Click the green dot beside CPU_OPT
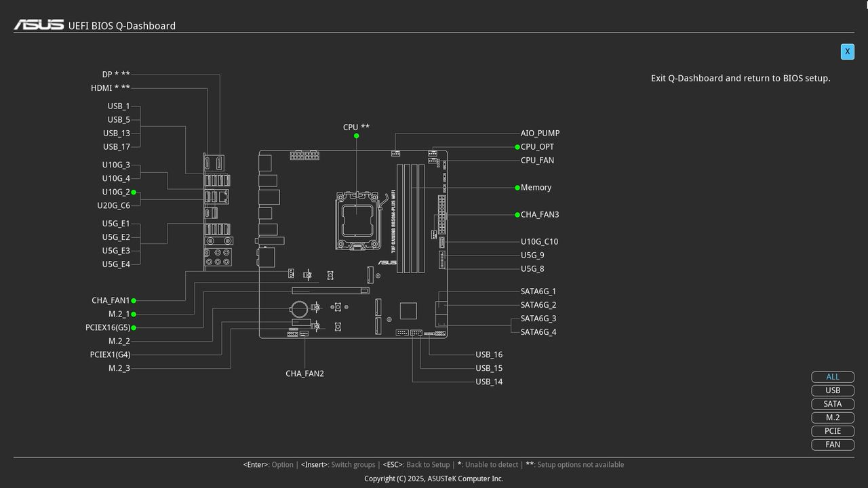Screen dimensions: 868x488 coord(517,146)
